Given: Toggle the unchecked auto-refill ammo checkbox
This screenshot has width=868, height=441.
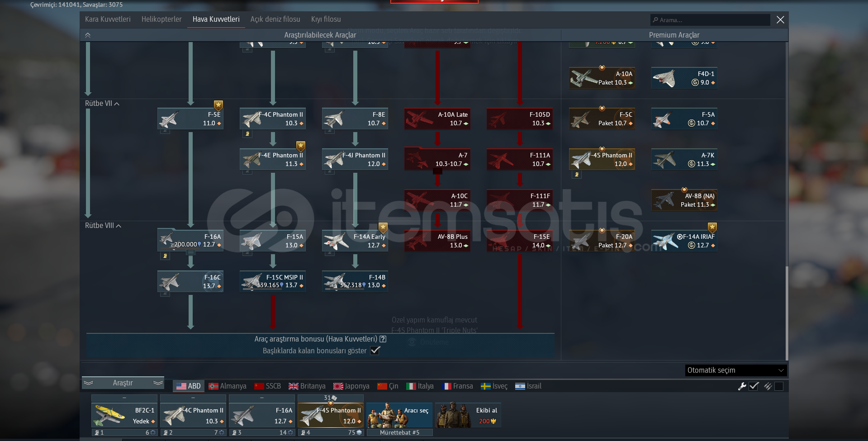Looking at the screenshot, I should coord(779,386).
